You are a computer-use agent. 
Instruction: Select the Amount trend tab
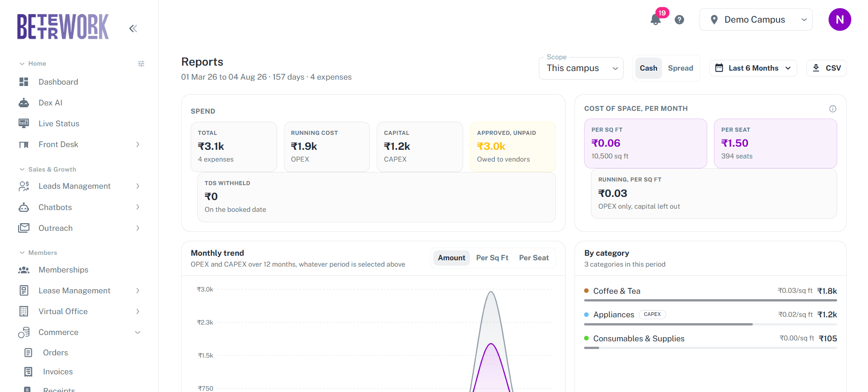point(451,258)
